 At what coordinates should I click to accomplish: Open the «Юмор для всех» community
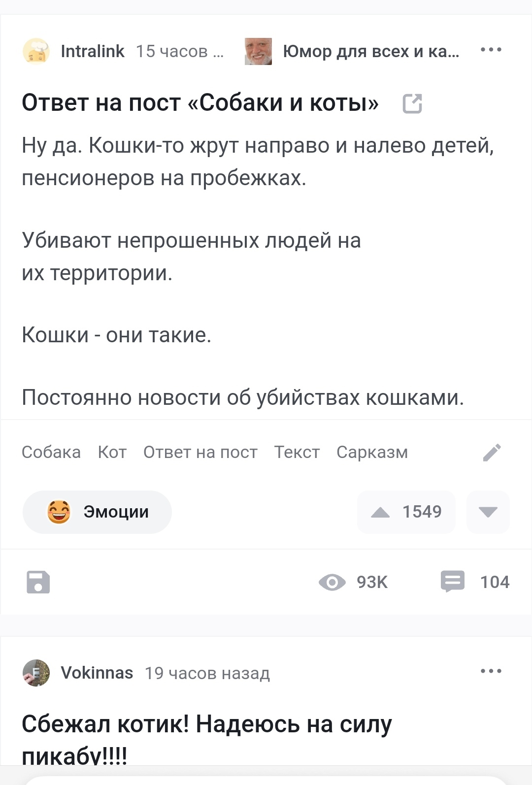click(370, 51)
